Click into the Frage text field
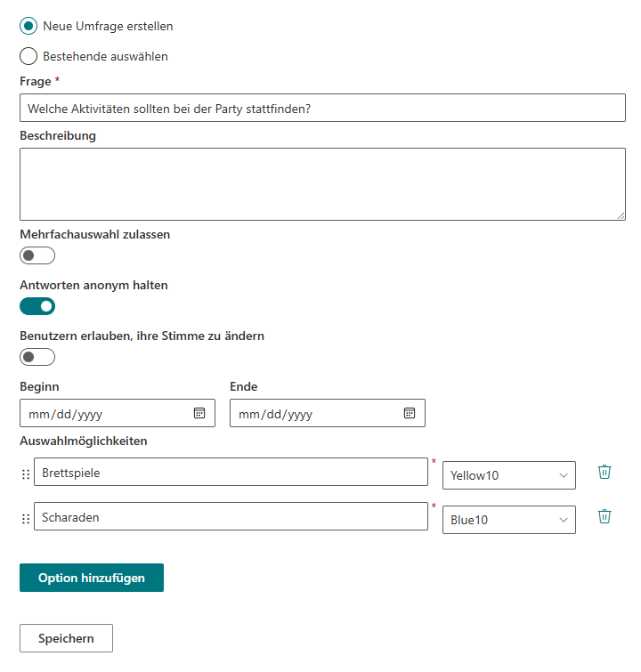641x672 pixels. 322,108
